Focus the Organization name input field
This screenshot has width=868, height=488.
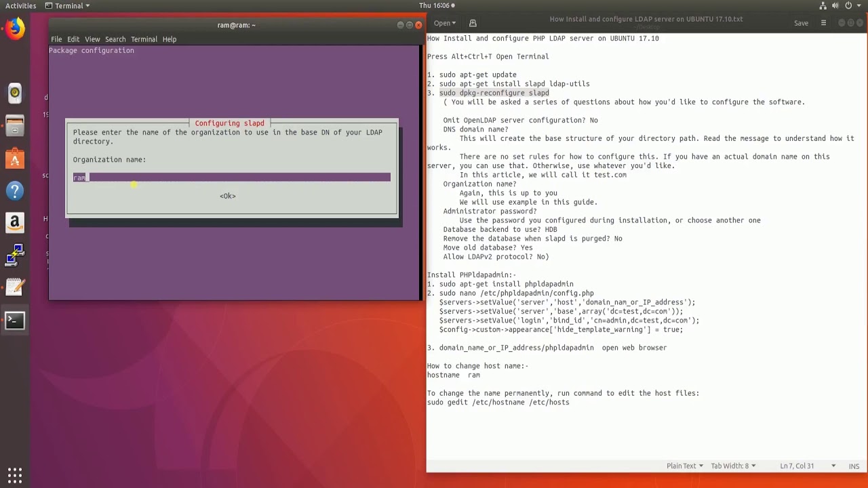point(232,178)
